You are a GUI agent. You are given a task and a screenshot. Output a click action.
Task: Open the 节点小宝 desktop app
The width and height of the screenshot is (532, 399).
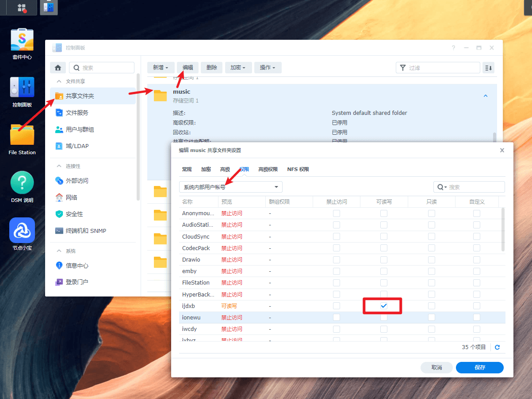[x=22, y=230]
